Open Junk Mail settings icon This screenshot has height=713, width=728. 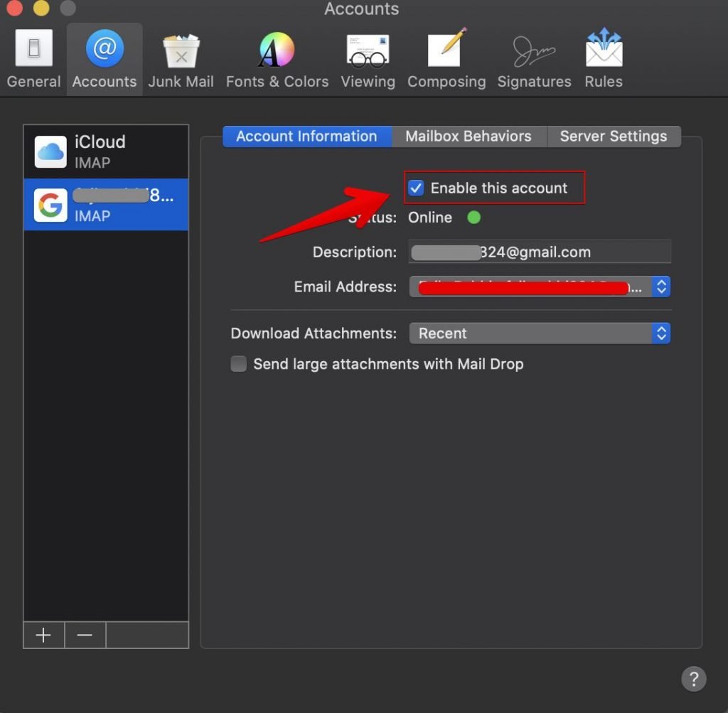181,51
